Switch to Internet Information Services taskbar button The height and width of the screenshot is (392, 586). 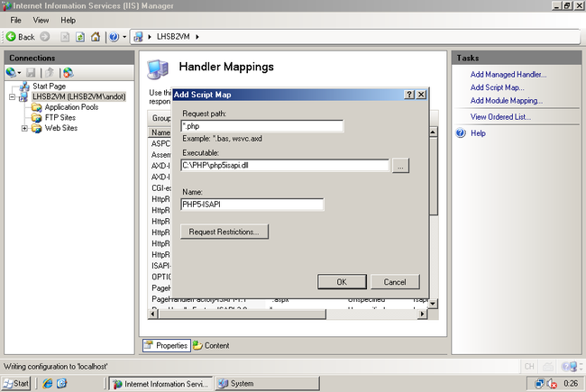[x=160, y=384]
